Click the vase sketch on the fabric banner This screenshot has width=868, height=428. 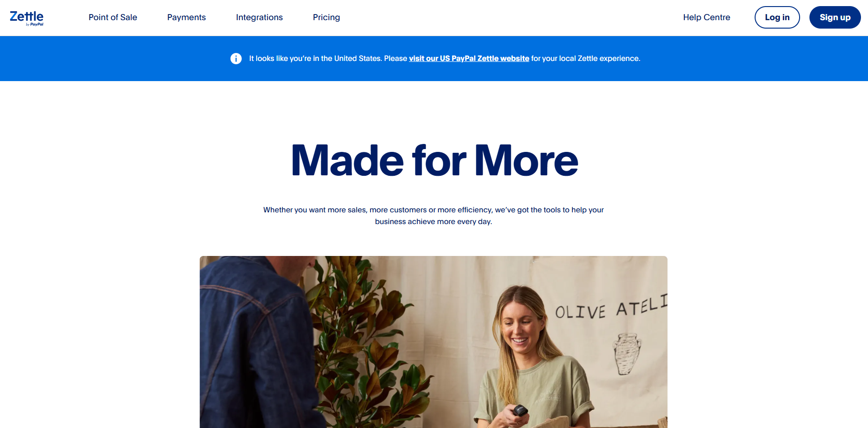coord(627,353)
